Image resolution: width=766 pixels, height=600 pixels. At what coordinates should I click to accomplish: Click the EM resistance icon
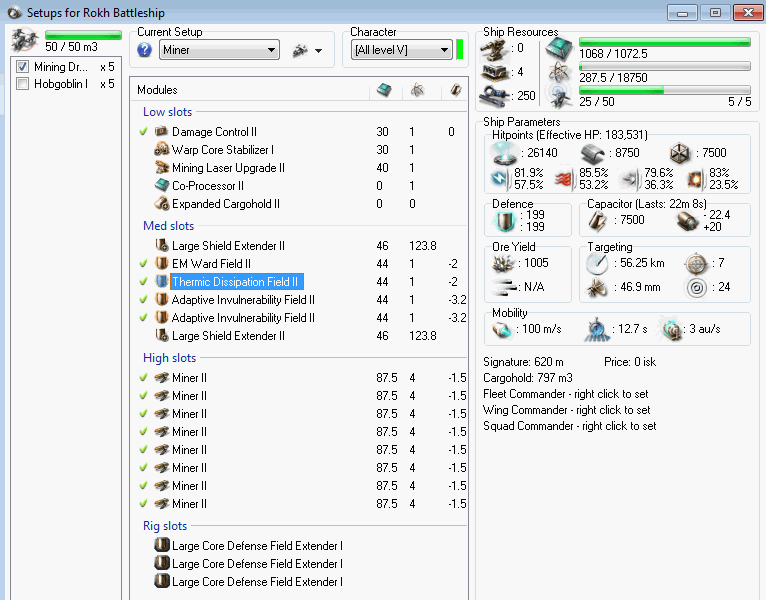501,179
